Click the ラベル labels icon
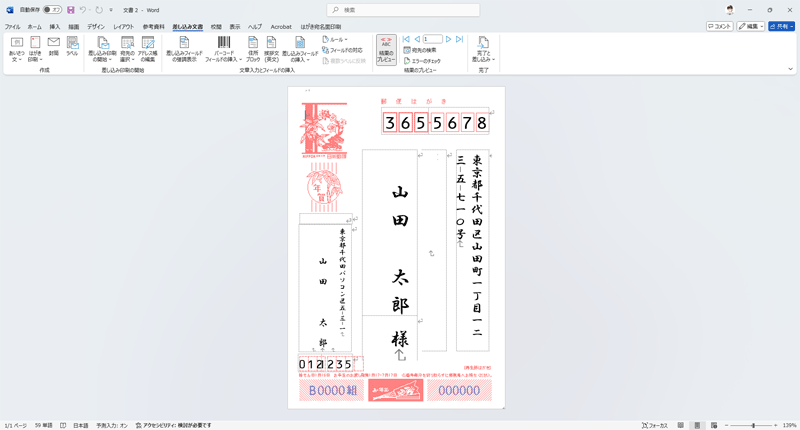The image size is (800, 430). (x=72, y=44)
